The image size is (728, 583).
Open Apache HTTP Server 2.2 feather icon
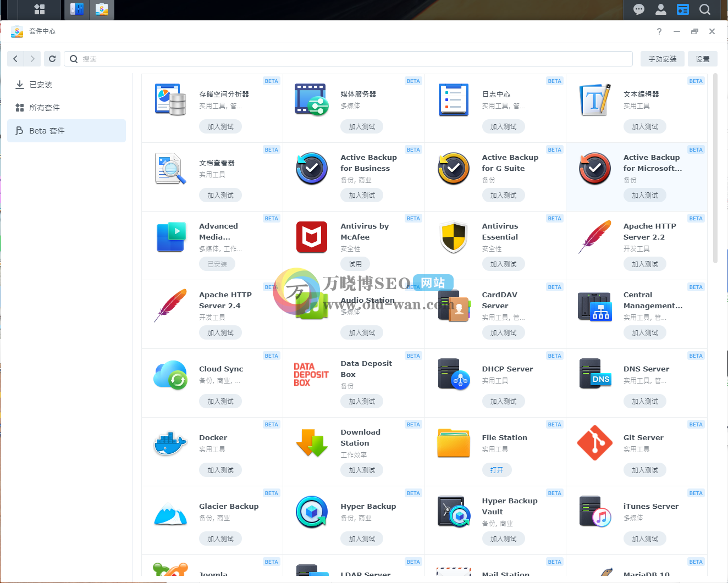(x=595, y=237)
